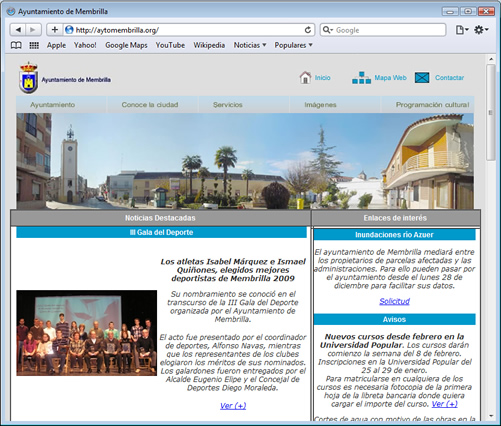Open Ver (+) link under Gala article
This screenshot has width=501, height=426.
(x=233, y=406)
